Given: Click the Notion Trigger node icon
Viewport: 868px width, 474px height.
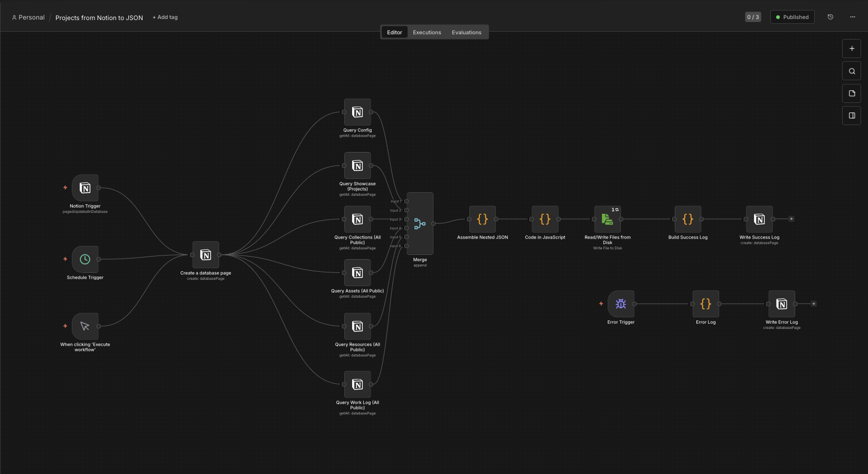Looking at the screenshot, I should click(x=85, y=188).
